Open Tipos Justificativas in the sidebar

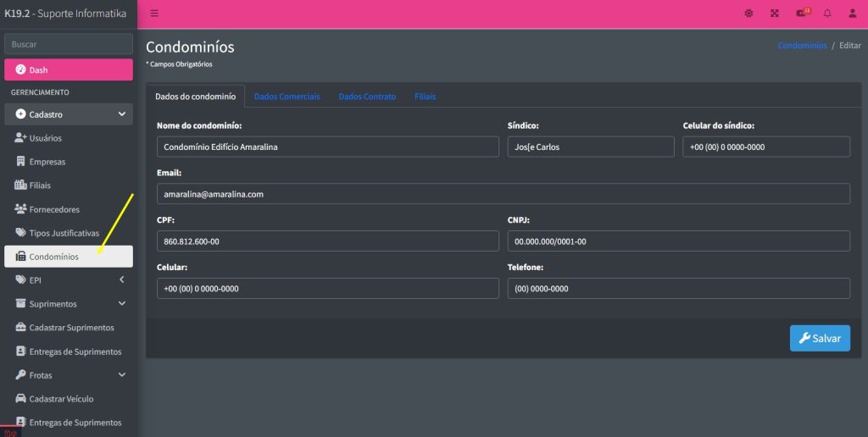pyautogui.click(x=64, y=233)
